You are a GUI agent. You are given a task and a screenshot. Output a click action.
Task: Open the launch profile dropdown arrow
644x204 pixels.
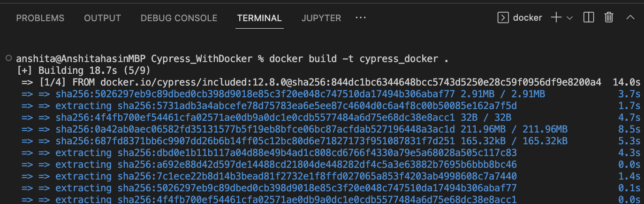point(570,18)
